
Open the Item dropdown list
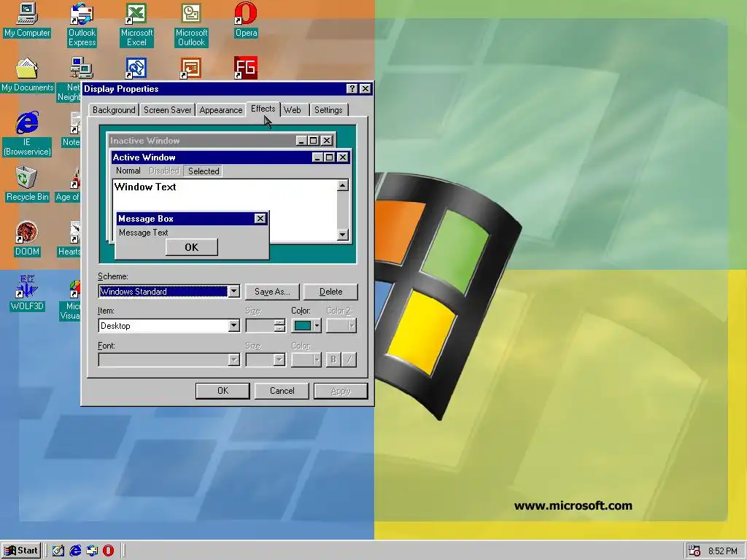(233, 326)
